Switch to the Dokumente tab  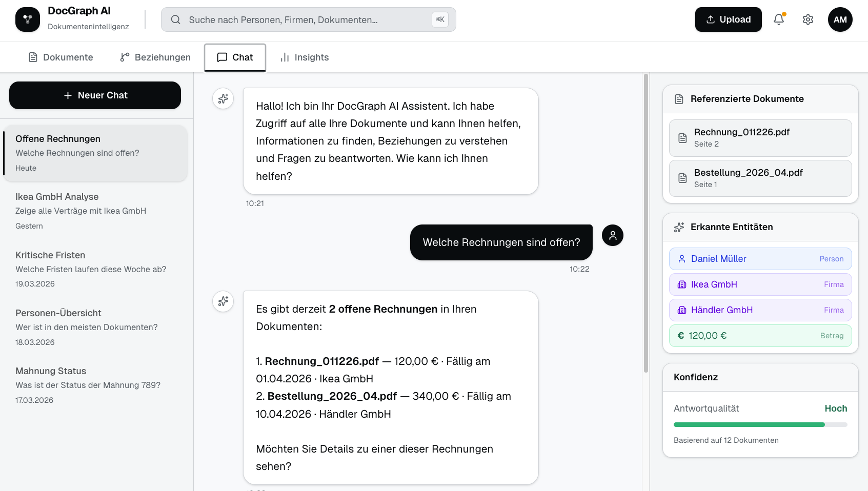click(60, 57)
